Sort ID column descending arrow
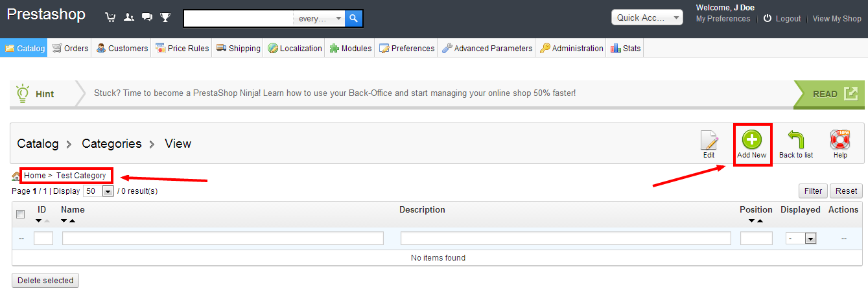This screenshot has height=293, width=868. 38,221
